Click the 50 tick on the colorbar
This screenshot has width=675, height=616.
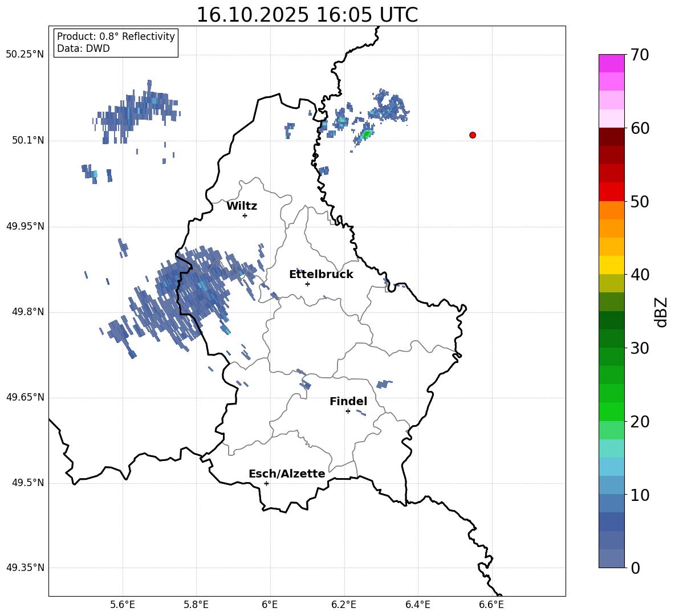[640, 201]
